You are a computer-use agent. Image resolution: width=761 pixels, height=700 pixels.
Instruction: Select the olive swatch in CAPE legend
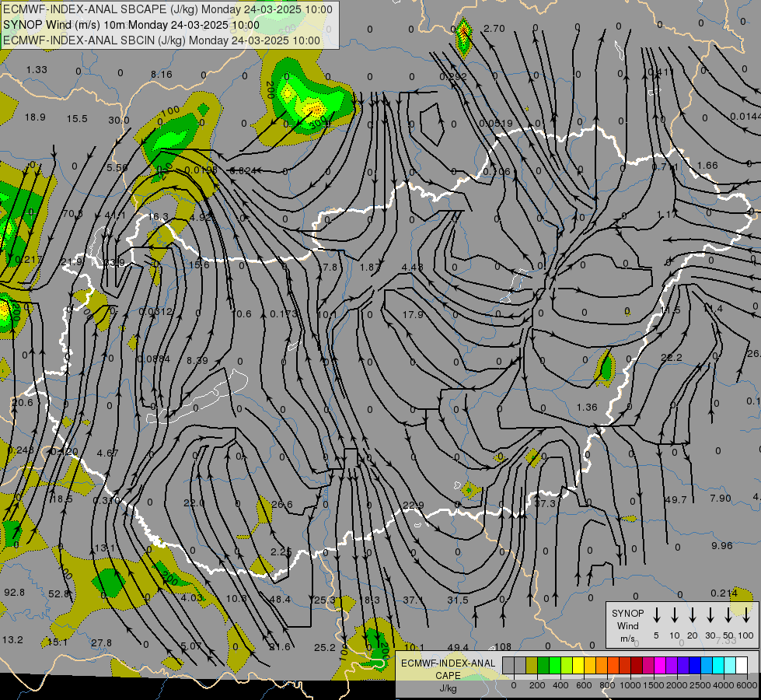(x=532, y=665)
